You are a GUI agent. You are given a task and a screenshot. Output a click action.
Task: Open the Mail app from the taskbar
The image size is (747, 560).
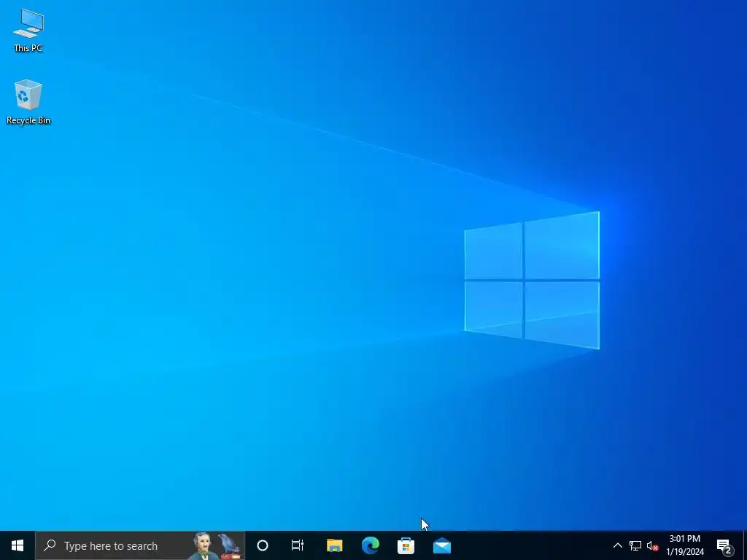(x=442, y=545)
